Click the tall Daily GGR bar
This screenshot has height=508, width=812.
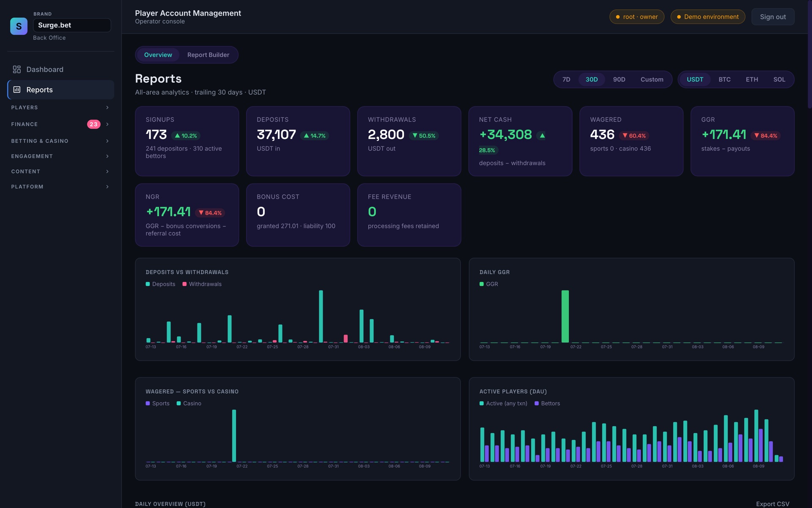[565, 316]
